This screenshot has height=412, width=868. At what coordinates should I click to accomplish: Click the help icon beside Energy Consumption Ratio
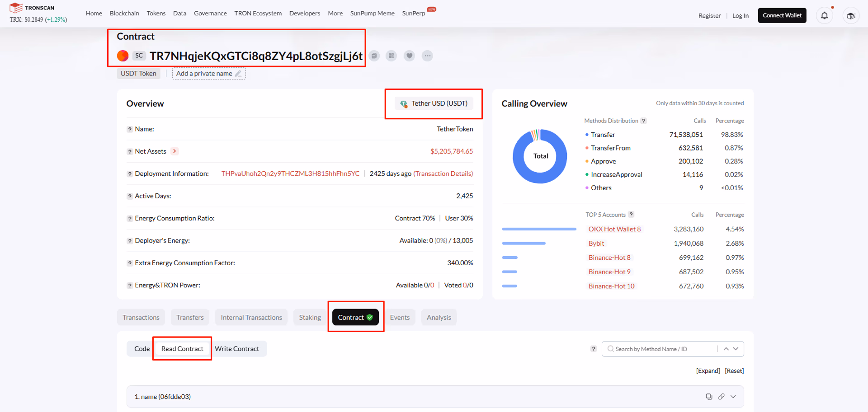130,219
